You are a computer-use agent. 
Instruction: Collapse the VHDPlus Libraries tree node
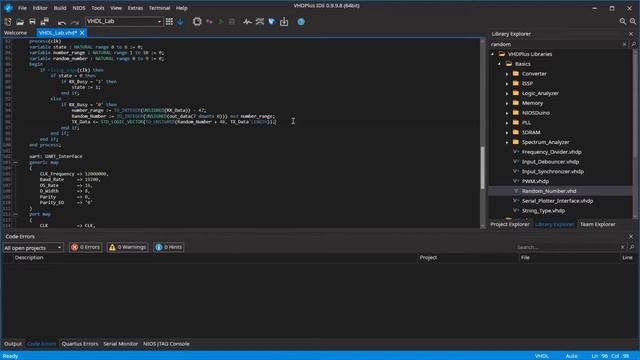(493, 54)
